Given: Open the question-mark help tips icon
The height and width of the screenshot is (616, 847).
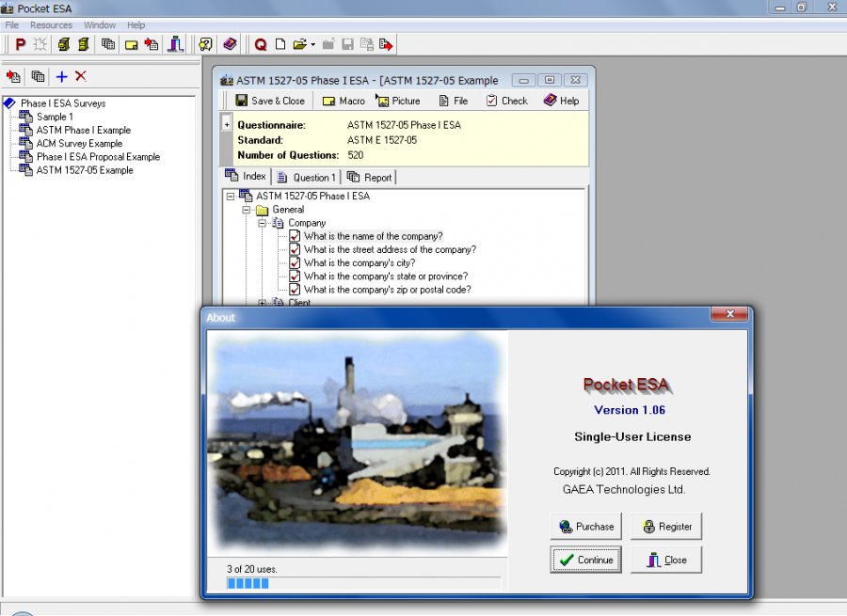Looking at the screenshot, I should click(x=206, y=44).
